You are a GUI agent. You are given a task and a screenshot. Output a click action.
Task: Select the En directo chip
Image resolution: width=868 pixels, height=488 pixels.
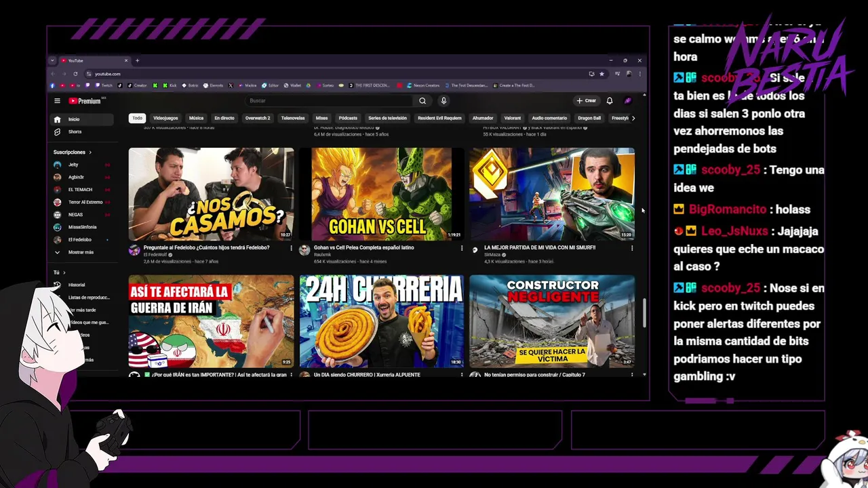[x=224, y=118]
